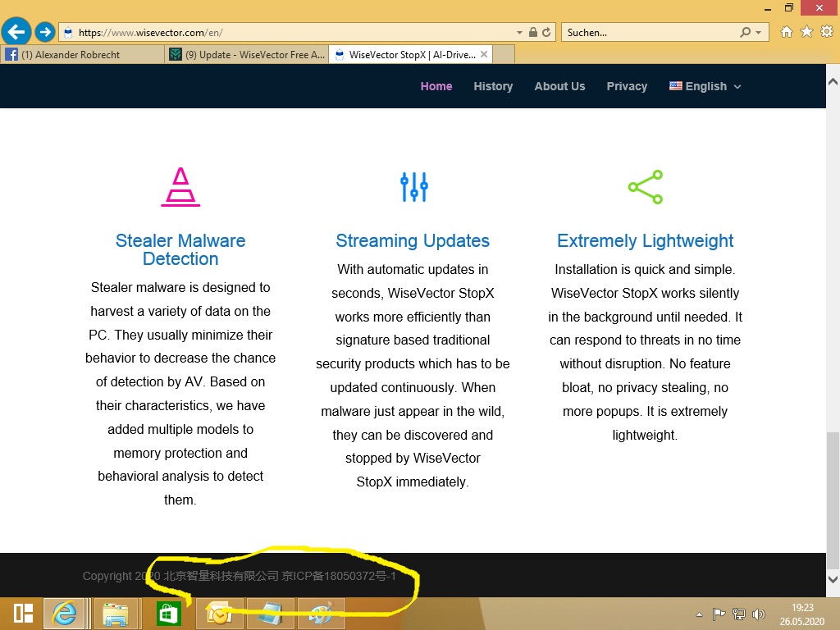This screenshot has width=840, height=630.
Task: Open Windows Store from taskbar
Action: [168, 614]
